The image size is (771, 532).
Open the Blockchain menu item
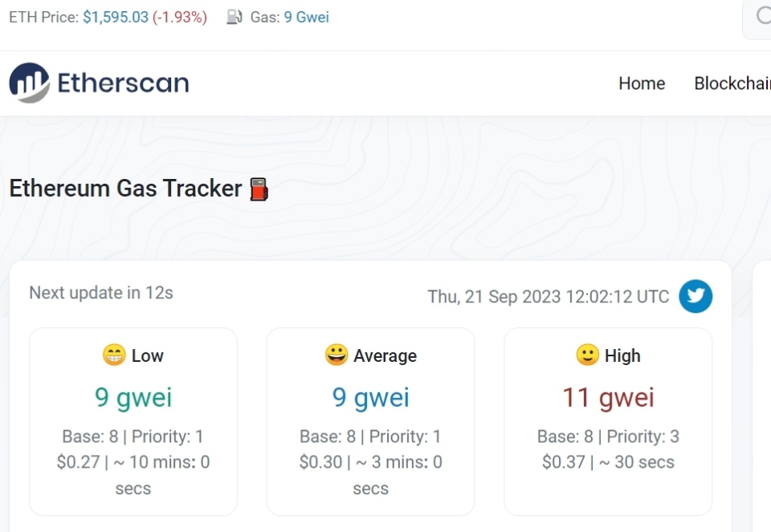click(732, 83)
